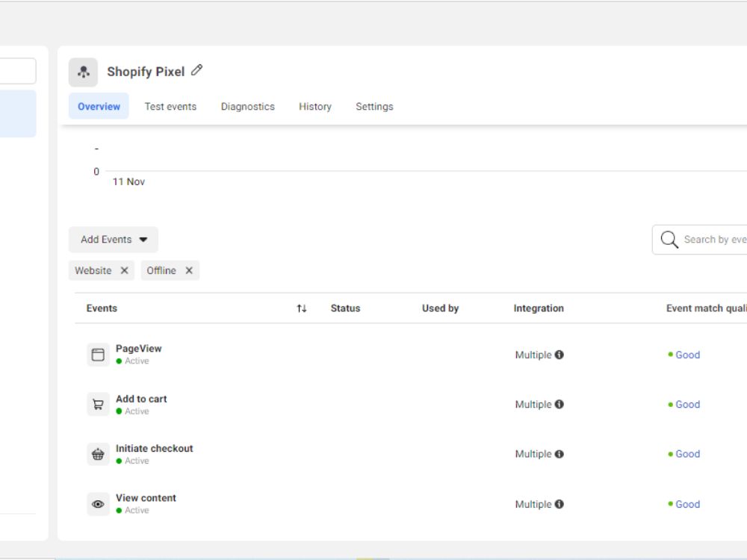Open Good match quality link for View content
Viewport: 747px width, 560px height.
[x=687, y=504]
